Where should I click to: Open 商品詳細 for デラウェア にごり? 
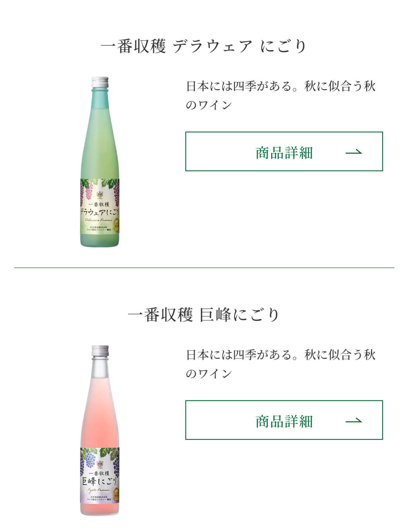[284, 151]
